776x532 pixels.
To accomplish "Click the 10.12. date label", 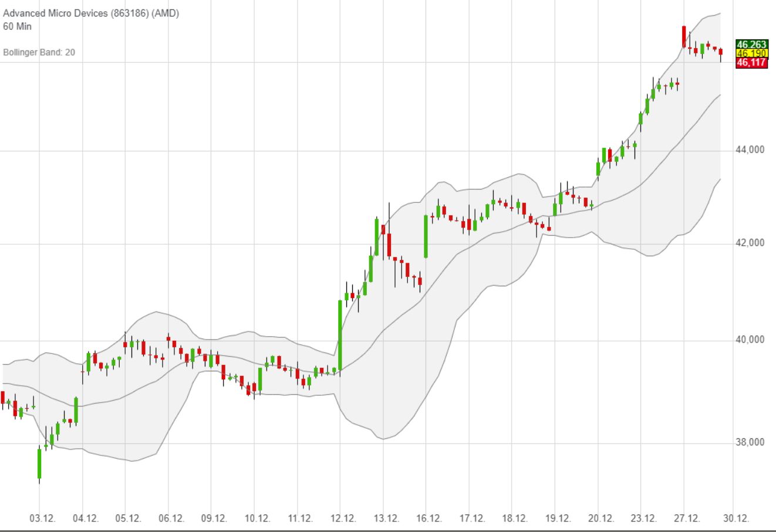I will (257, 519).
